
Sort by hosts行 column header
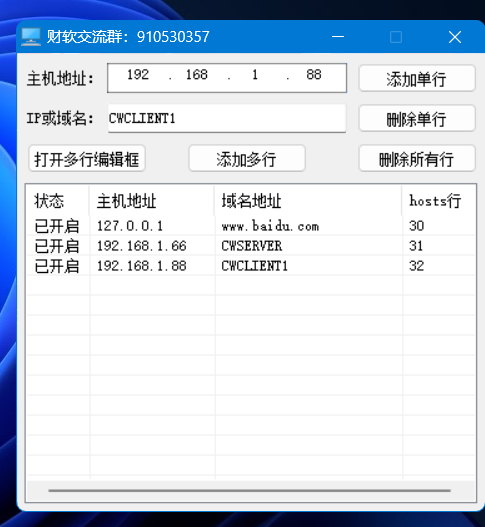(438, 201)
